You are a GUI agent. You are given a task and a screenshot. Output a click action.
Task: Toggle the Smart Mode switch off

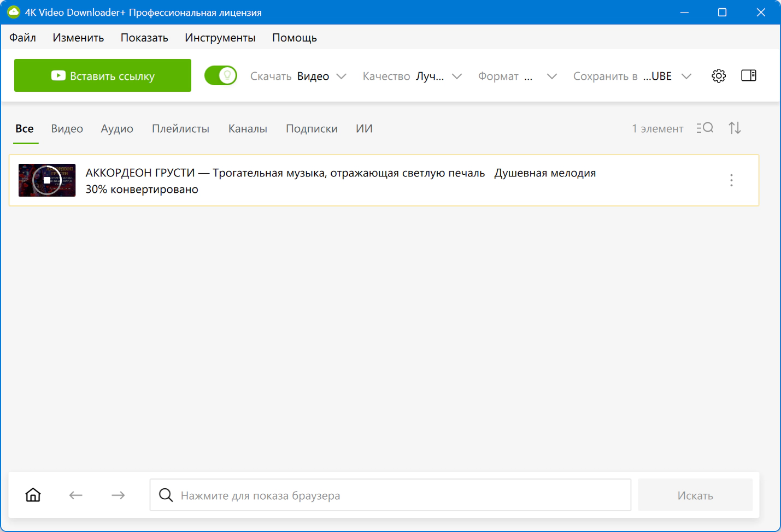coord(221,75)
